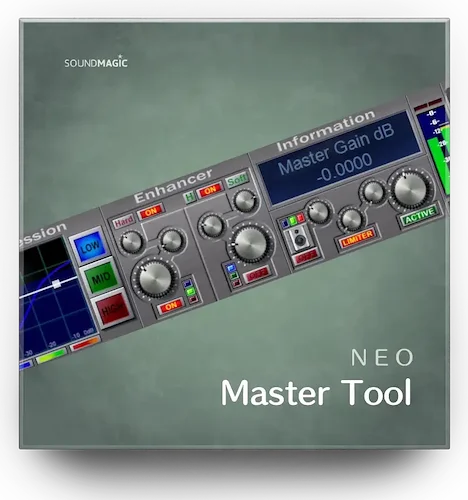The height and width of the screenshot is (500, 468).
Task: Click the small knob directly under the Hard label
Action: (131, 242)
